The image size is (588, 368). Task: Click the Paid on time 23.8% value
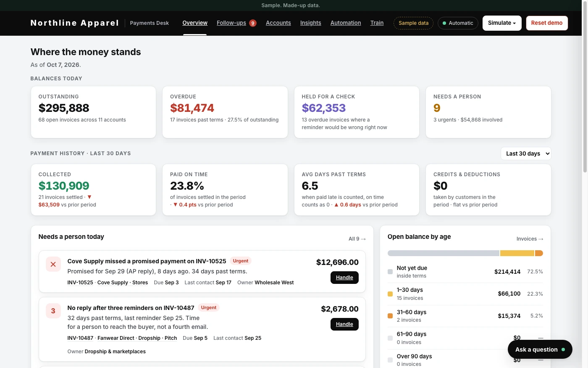pyautogui.click(x=187, y=186)
